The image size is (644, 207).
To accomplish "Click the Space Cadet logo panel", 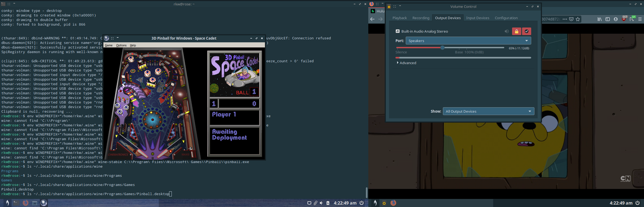I will (234, 75).
